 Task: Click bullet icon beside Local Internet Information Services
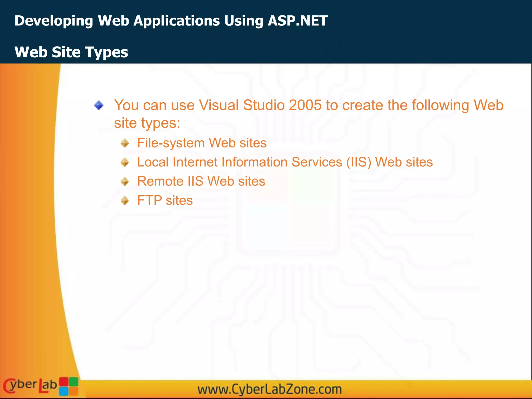click(x=125, y=162)
